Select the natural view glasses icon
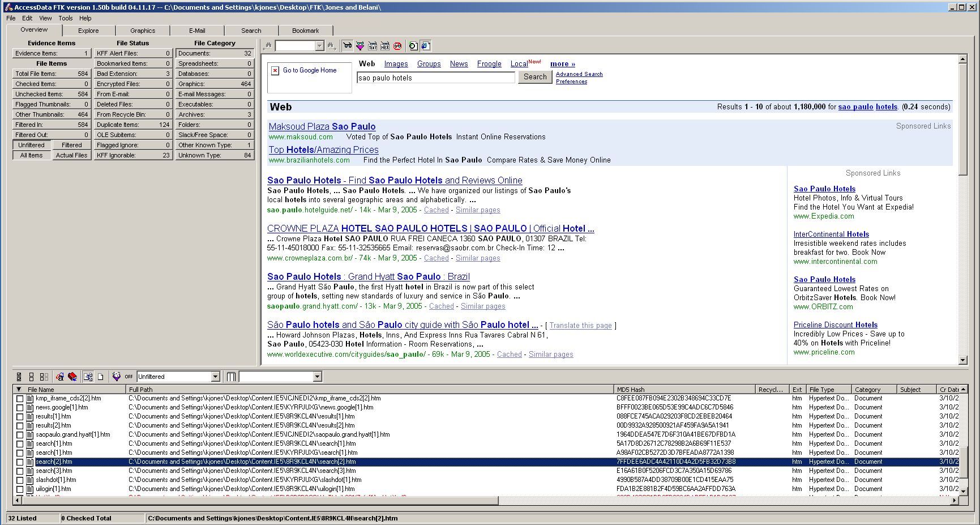The width and height of the screenshot is (980, 525). [347, 46]
